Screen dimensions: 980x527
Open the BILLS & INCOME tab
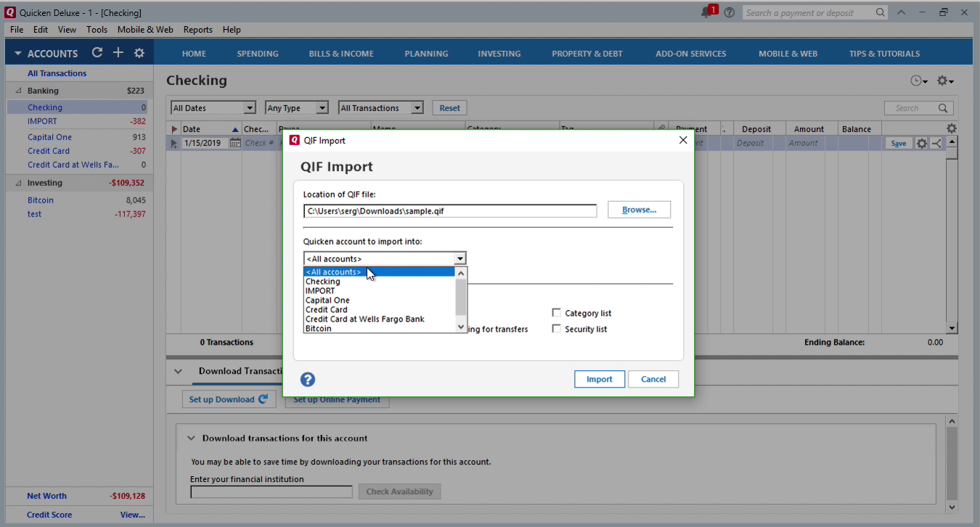(x=341, y=54)
